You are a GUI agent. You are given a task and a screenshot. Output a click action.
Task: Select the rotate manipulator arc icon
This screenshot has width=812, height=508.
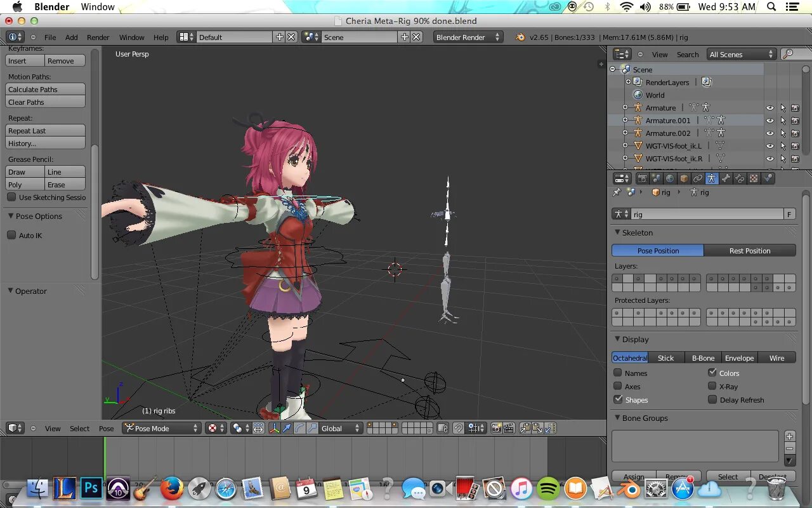(x=299, y=429)
